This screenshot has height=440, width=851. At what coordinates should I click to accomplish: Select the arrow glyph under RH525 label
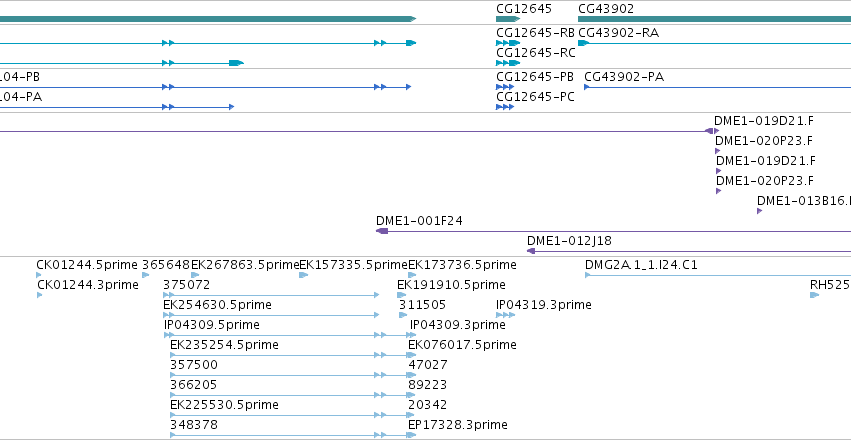pos(814,295)
